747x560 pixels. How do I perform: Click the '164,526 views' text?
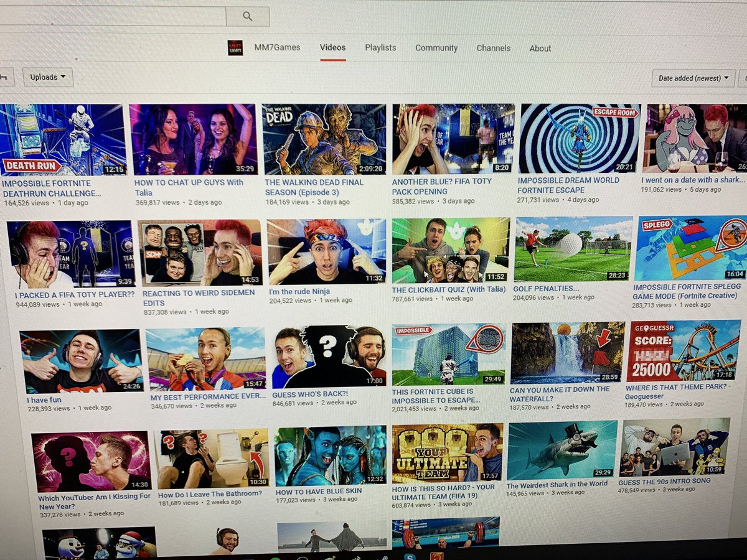24,203
